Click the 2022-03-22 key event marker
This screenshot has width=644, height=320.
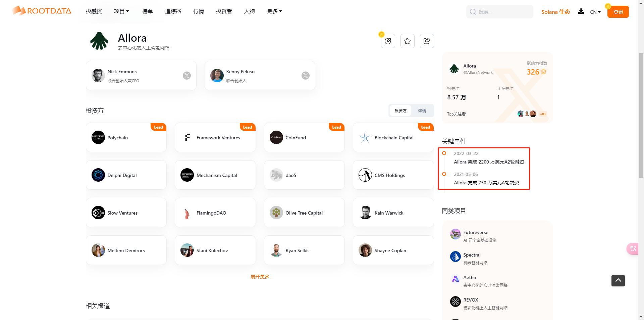pyautogui.click(x=444, y=153)
